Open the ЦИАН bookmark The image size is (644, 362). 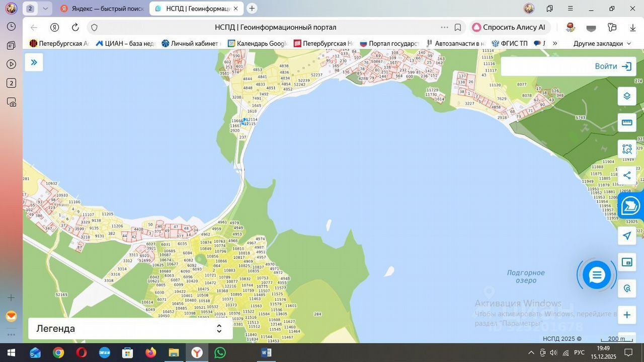125,43
